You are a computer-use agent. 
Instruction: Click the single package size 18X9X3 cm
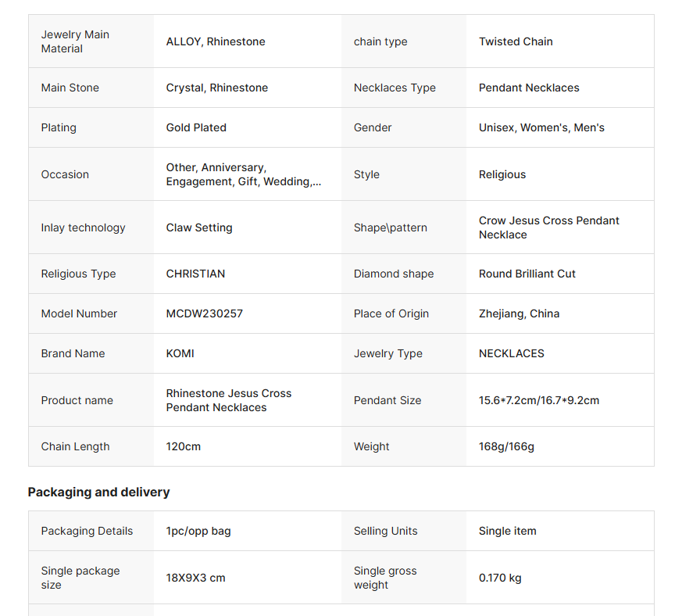(x=196, y=578)
